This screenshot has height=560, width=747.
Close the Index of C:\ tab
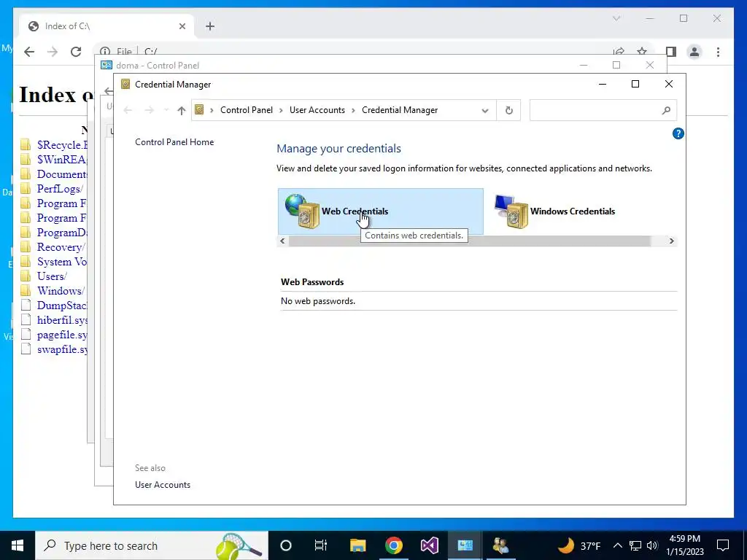(182, 26)
